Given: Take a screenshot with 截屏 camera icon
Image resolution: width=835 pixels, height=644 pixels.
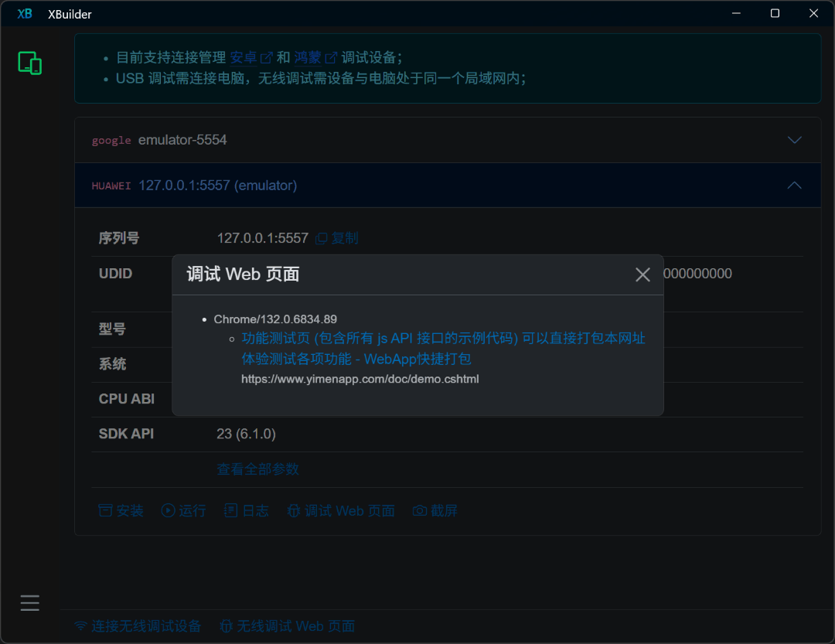Looking at the screenshot, I should [420, 511].
